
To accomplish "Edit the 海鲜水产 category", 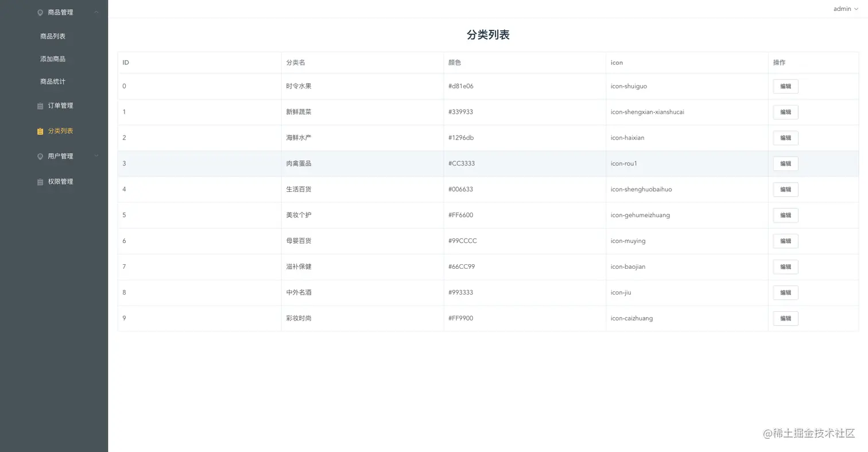I will pyautogui.click(x=785, y=138).
